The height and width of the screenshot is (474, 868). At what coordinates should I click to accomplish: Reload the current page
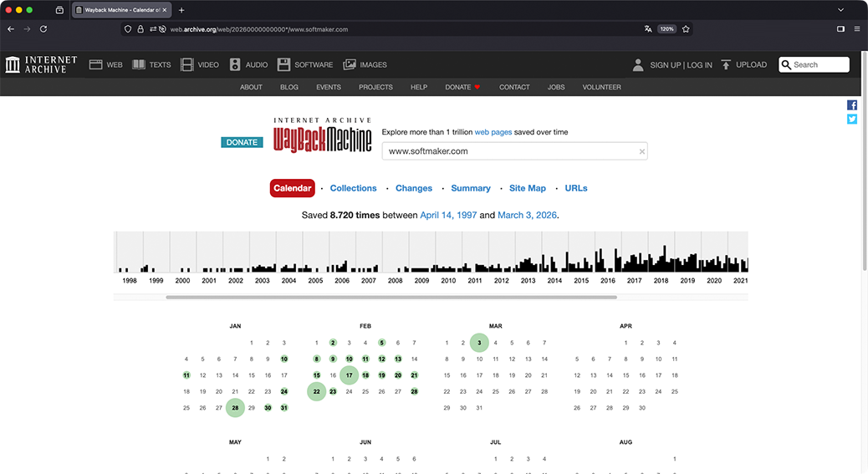pyautogui.click(x=43, y=28)
